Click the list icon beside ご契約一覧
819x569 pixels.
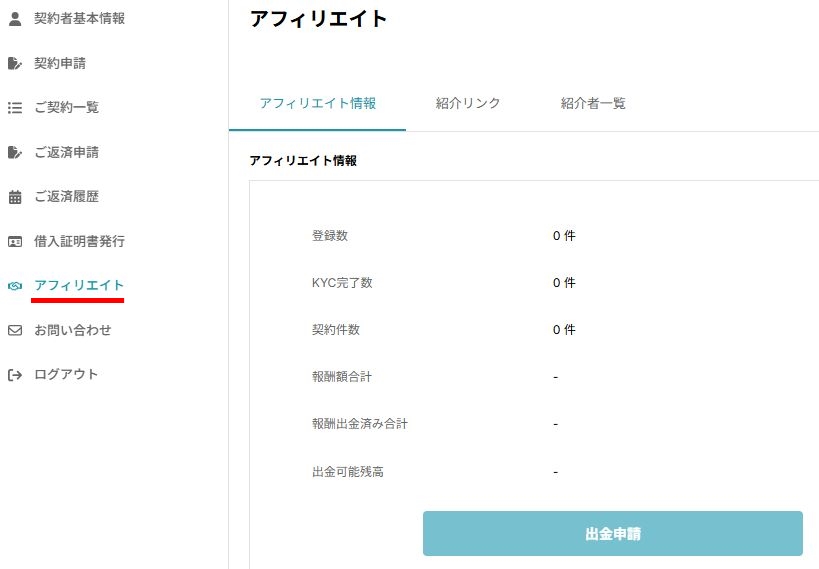(15, 108)
